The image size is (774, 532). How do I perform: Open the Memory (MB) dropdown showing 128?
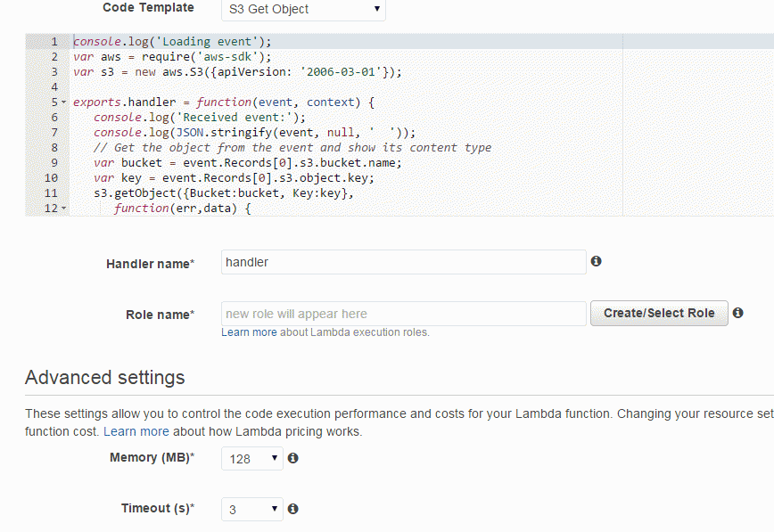(252, 458)
